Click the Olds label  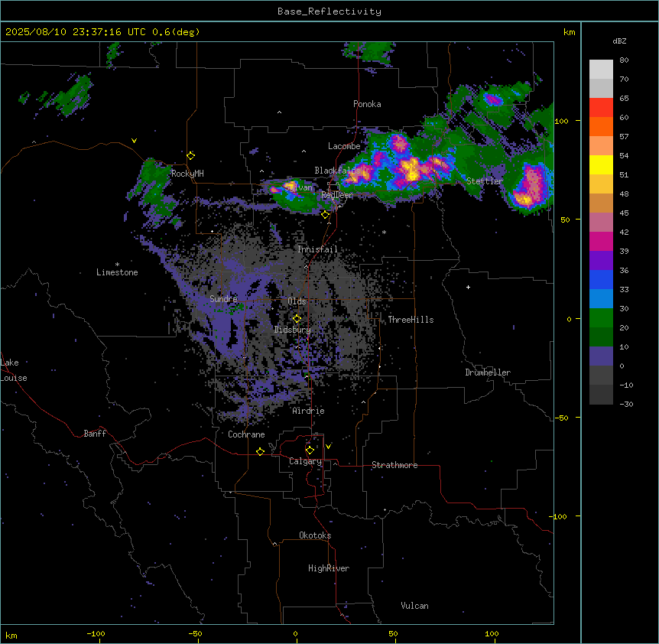tap(297, 301)
